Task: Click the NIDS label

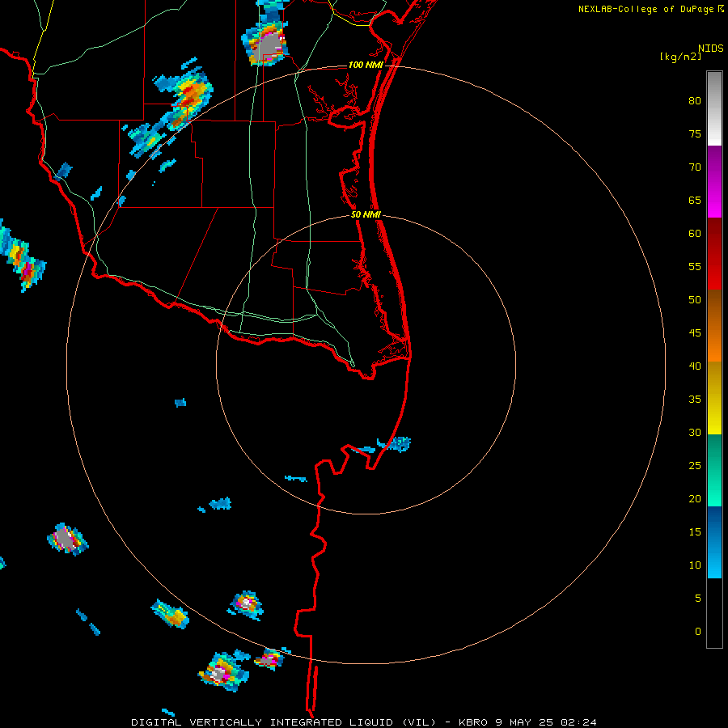Action: pos(710,49)
